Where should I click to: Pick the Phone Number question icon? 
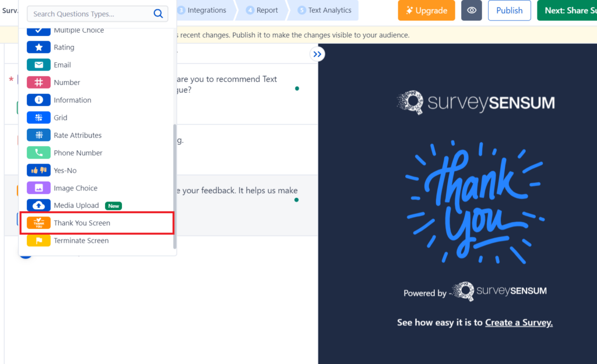click(x=38, y=153)
